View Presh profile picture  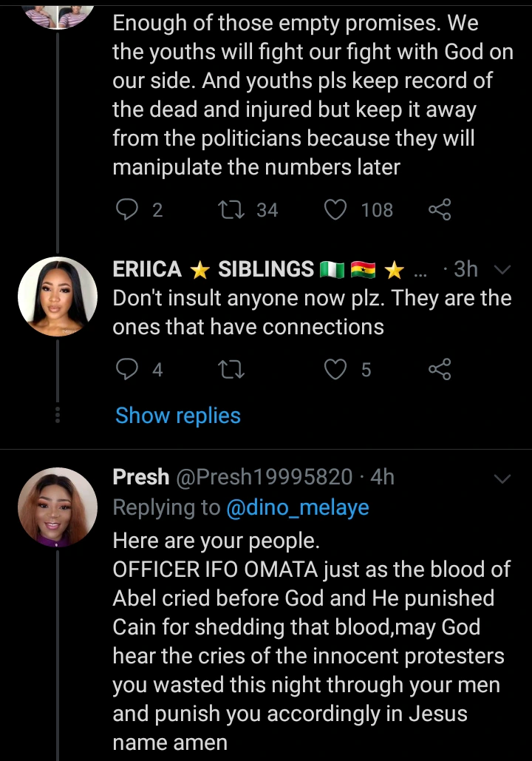coord(58,507)
